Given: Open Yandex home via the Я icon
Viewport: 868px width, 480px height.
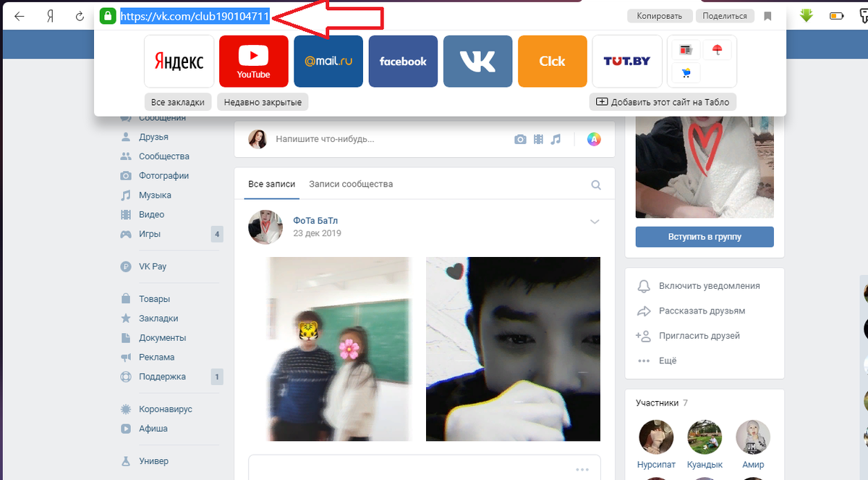Looking at the screenshot, I should click(x=51, y=16).
